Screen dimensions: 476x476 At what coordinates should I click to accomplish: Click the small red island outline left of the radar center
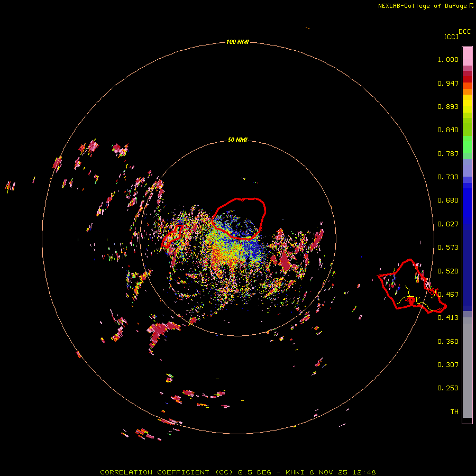pyautogui.click(x=172, y=235)
